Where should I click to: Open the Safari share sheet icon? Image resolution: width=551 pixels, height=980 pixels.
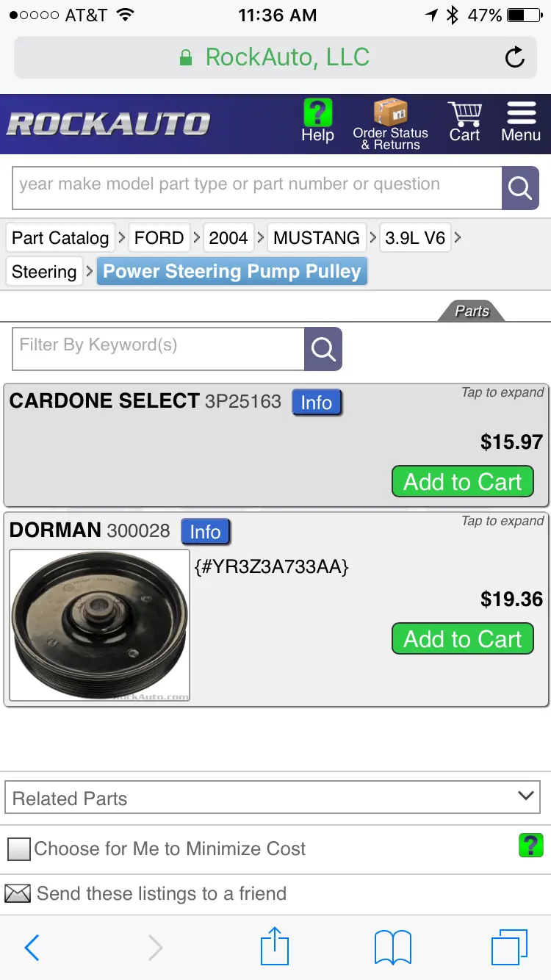point(275,946)
